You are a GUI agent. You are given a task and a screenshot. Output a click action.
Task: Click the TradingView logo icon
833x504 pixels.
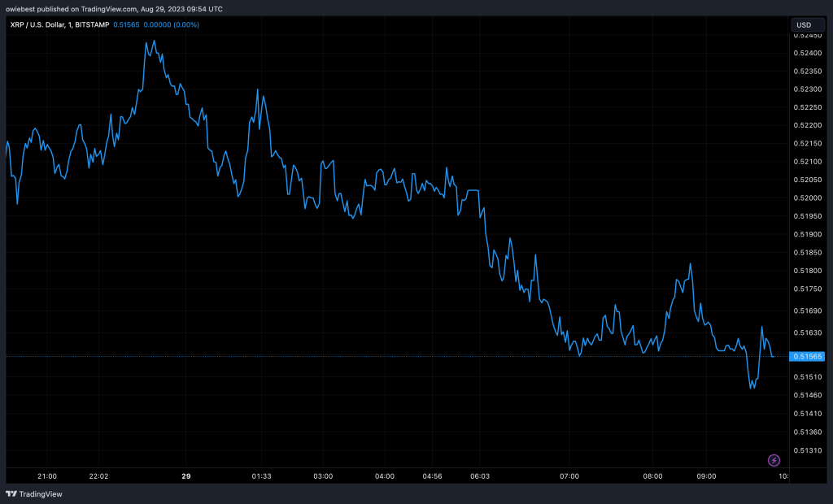tap(11, 493)
